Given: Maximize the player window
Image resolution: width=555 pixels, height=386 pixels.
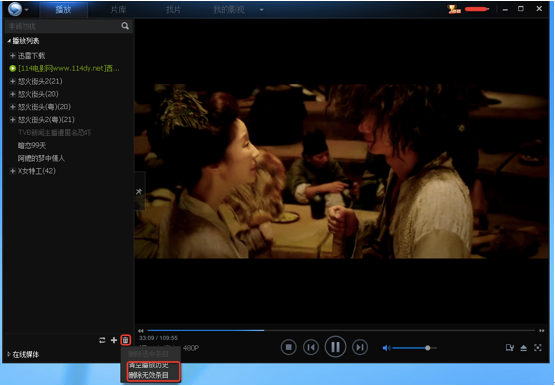Looking at the screenshot, I should pos(521,9).
